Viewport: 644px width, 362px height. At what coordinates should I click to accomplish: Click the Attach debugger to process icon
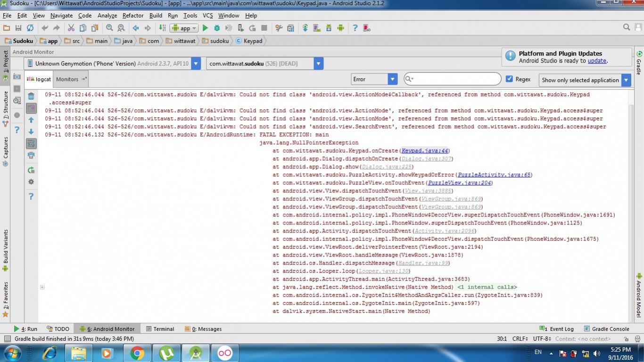click(240, 28)
